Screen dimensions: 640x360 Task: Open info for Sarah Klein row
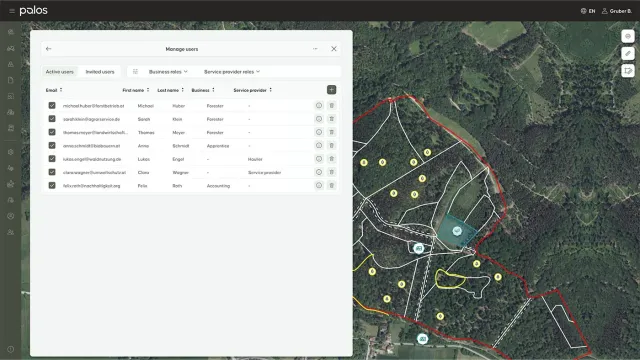319,119
